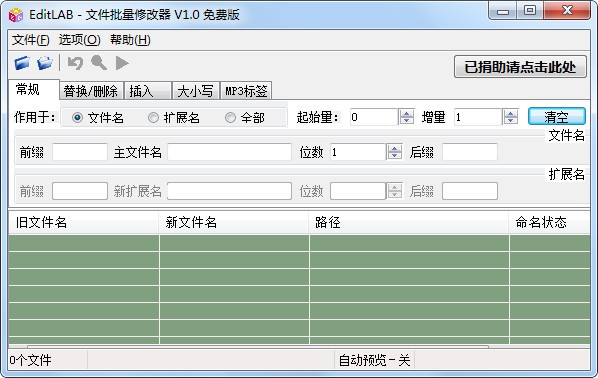This screenshot has height=378, width=598.
Task: Open the 选项(O) menu
Action: click(79, 40)
